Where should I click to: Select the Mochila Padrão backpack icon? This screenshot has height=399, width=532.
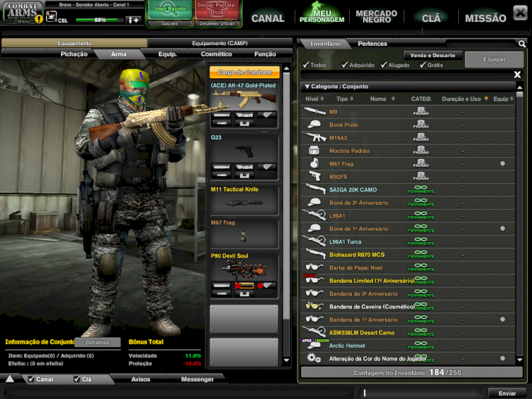pos(314,150)
